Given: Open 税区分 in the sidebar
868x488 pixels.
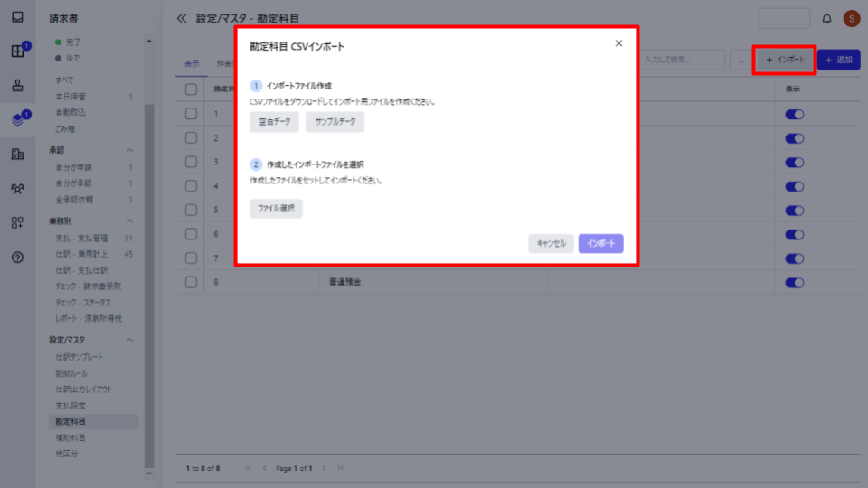Looking at the screenshot, I should (x=66, y=454).
